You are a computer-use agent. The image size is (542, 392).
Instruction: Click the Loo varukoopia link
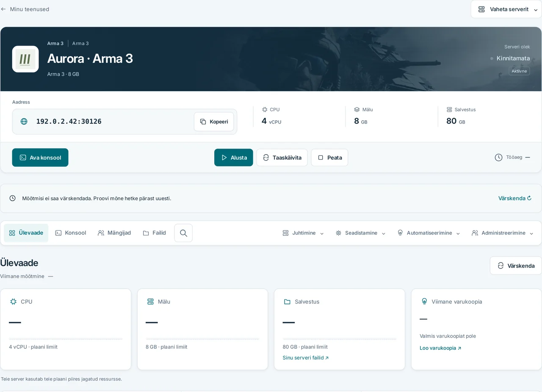pyautogui.click(x=440, y=348)
